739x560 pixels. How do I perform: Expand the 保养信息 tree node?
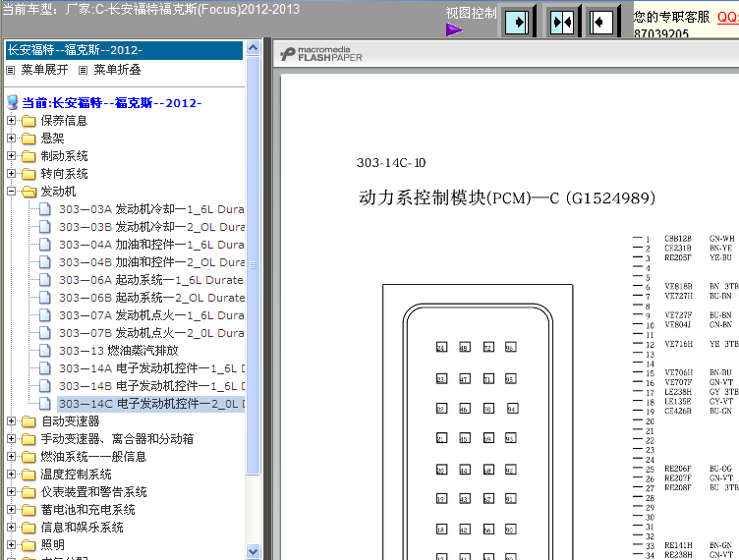point(12,121)
